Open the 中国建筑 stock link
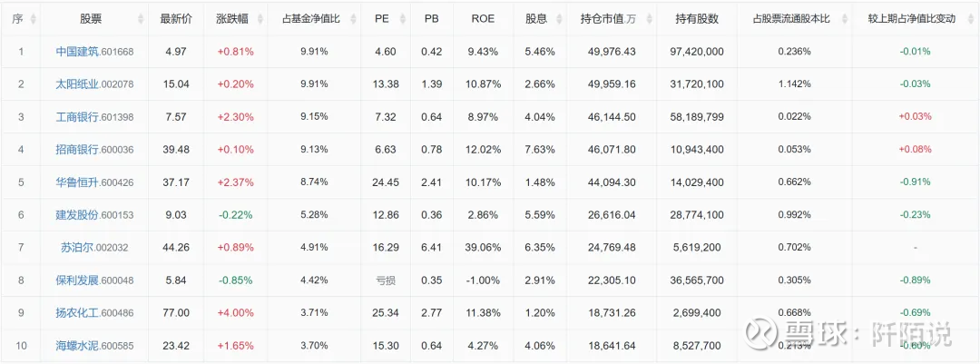980x364 pixels. click(x=77, y=52)
